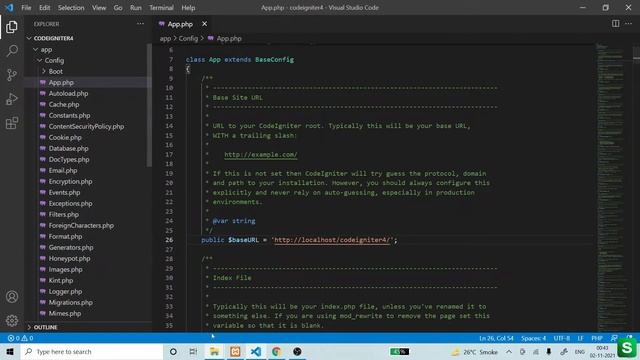Image resolution: width=640 pixels, height=360 pixels.
Task: Open the Run and Debug view
Action: click(x=12, y=99)
